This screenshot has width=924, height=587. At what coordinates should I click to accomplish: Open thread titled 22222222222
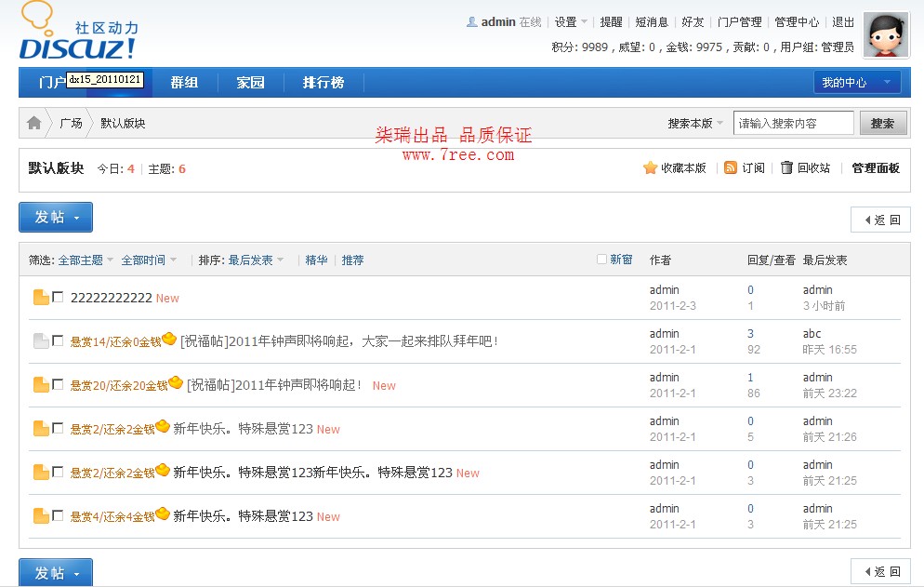click(x=112, y=298)
